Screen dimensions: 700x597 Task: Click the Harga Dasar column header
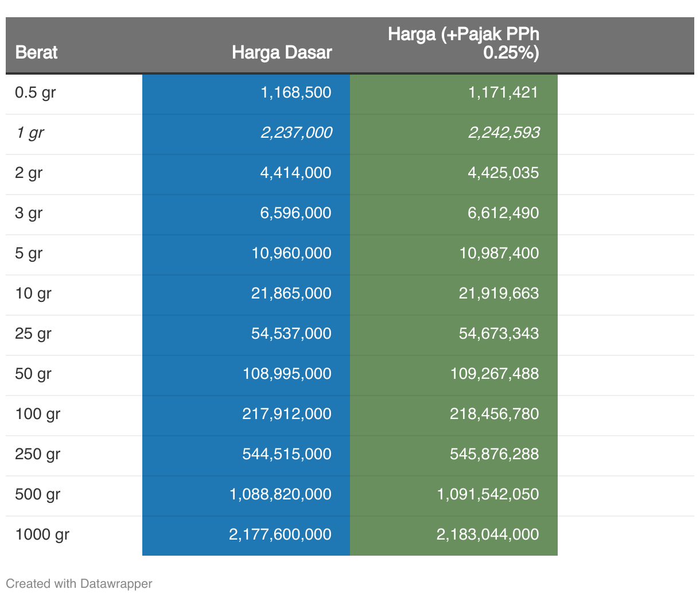[x=281, y=52]
